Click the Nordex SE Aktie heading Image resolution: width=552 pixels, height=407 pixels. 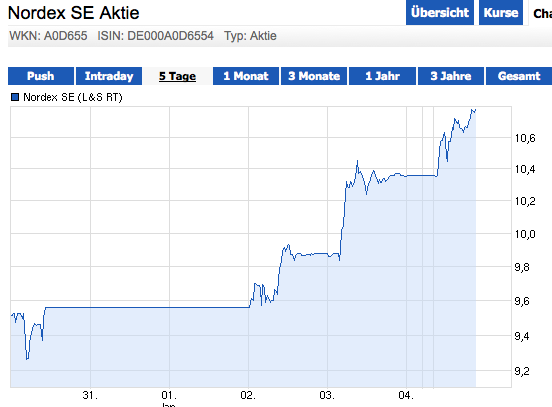coord(74,13)
